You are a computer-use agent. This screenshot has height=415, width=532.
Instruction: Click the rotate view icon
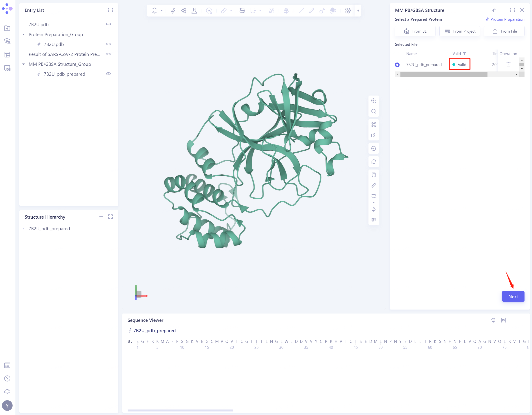373,162
